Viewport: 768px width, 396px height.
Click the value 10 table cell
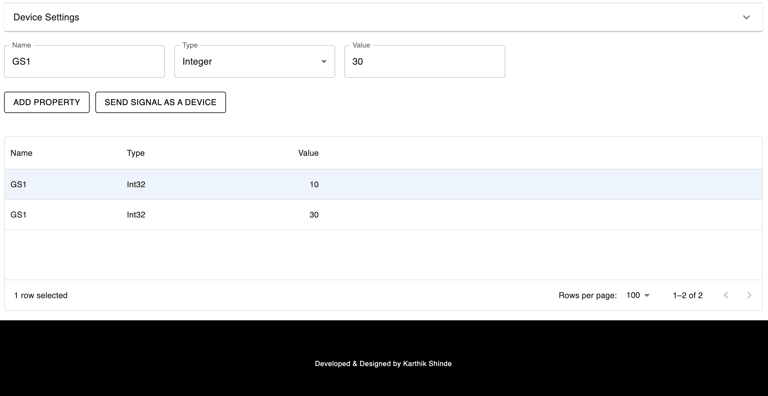(x=314, y=185)
